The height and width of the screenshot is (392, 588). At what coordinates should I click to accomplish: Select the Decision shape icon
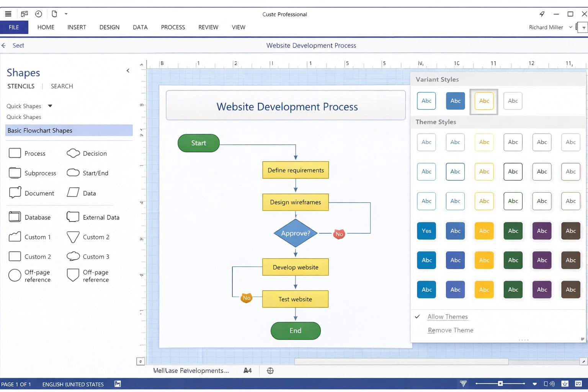point(73,154)
